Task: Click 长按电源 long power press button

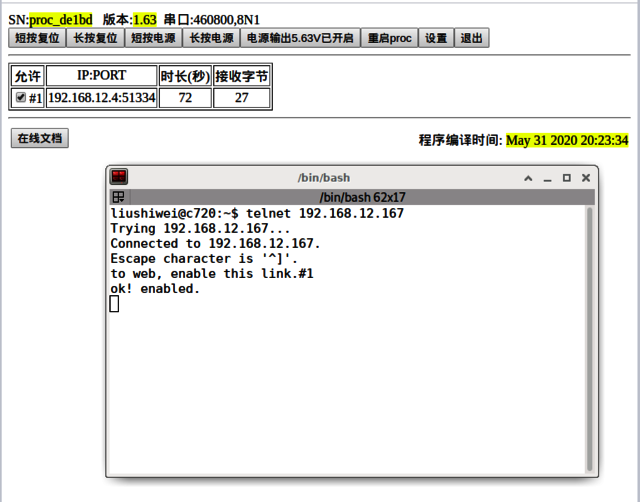Action: pos(211,38)
